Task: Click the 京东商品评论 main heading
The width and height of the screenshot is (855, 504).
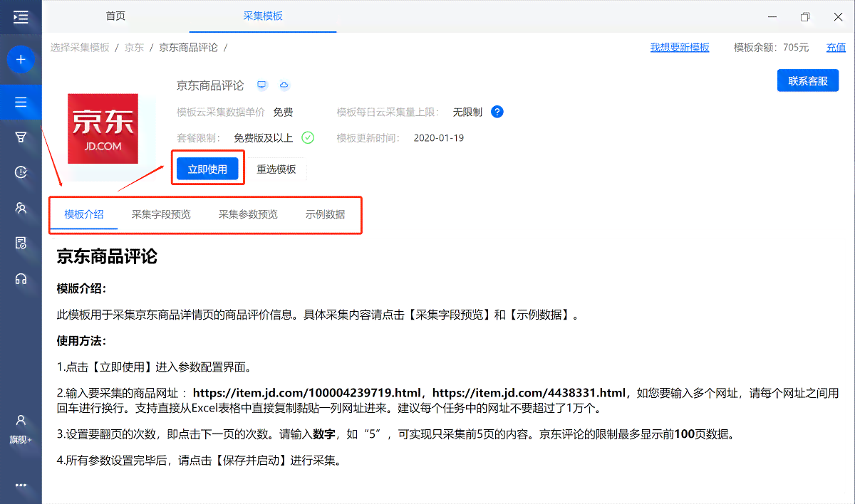Action: (x=107, y=257)
